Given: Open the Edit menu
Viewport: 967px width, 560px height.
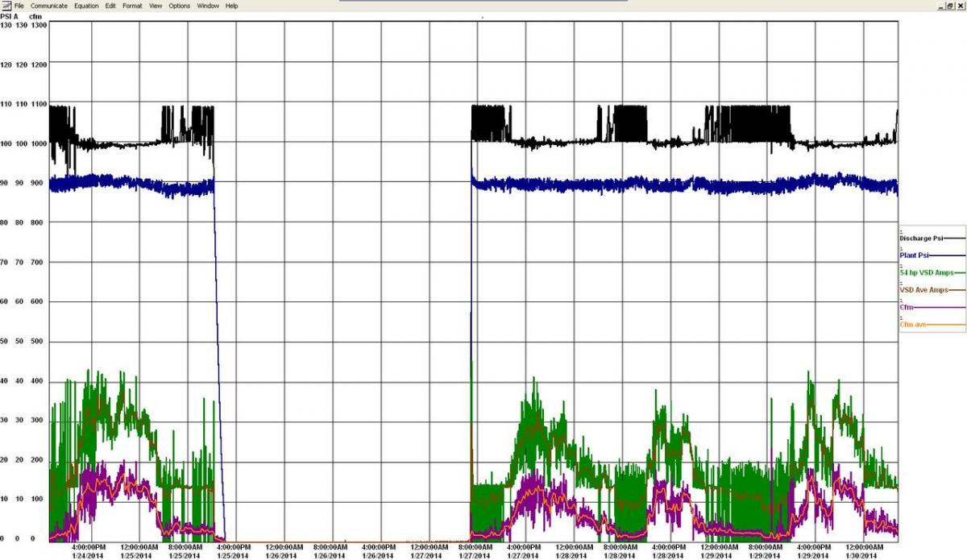Looking at the screenshot, I should point(110,6).
